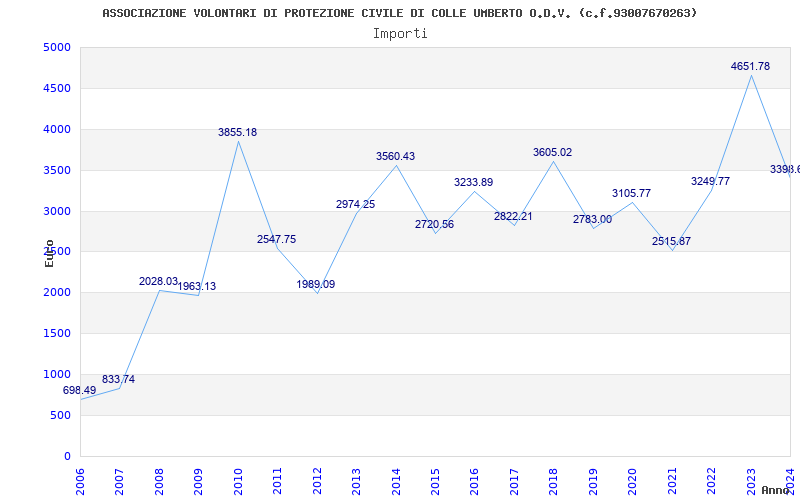Click the 3560.43 data label
Viewport: 800px width, 500px height.
click(395, 156)
